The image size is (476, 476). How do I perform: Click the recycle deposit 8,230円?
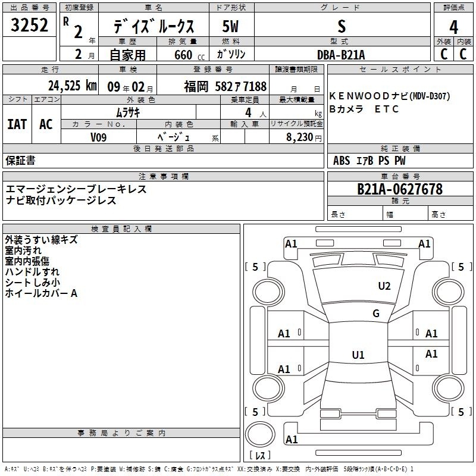[304, 137]
